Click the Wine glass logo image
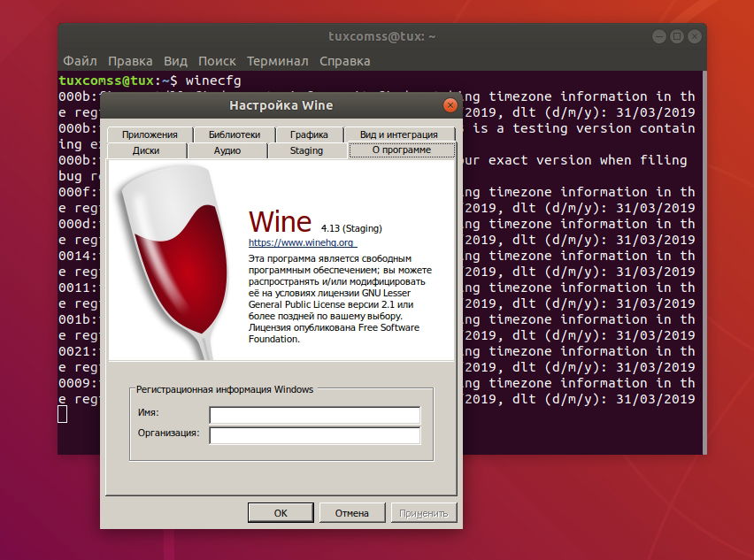754x560 pixels. (173, 262)
